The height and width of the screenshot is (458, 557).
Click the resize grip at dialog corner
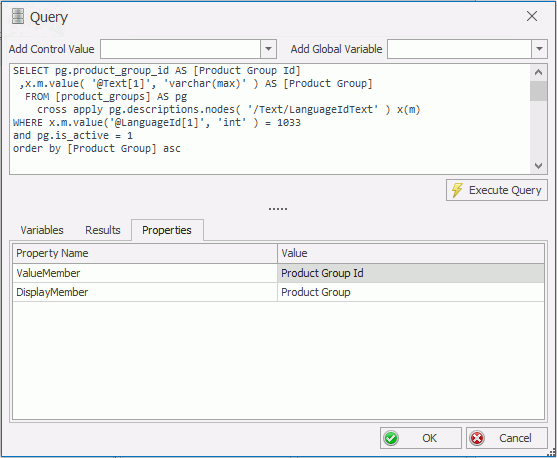click(x=552, y=452)
